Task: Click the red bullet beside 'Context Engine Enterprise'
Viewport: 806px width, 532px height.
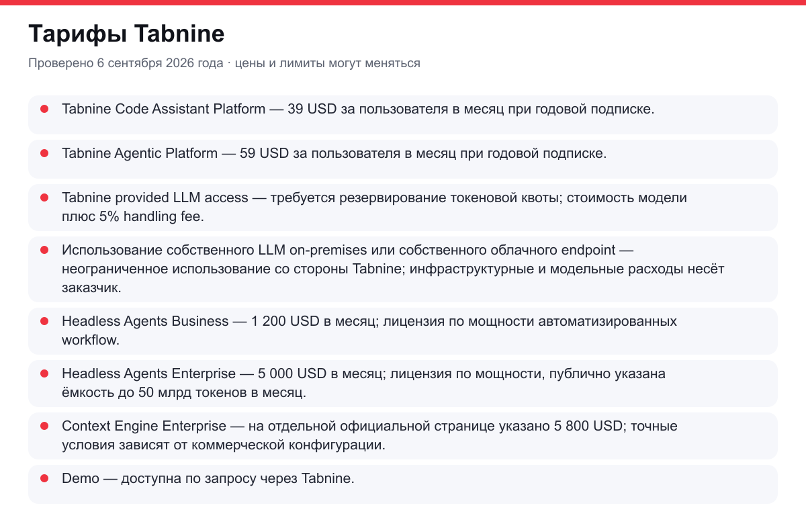Action: 44,426
